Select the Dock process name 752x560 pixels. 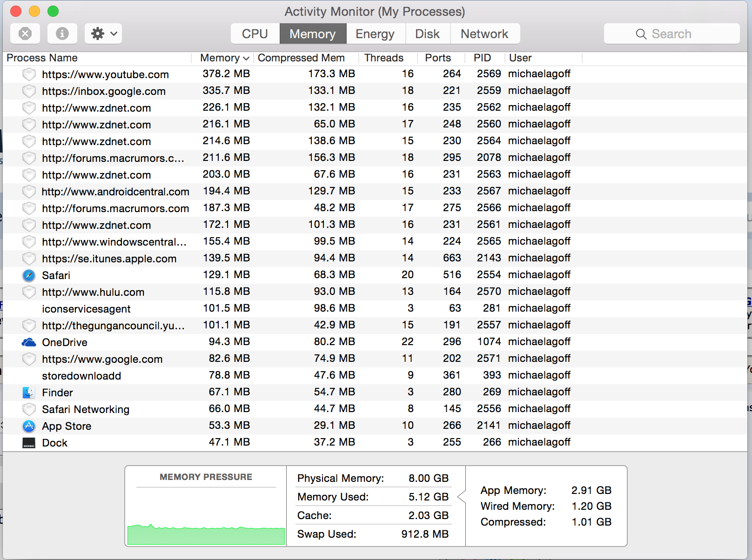(x=54, y=443)
